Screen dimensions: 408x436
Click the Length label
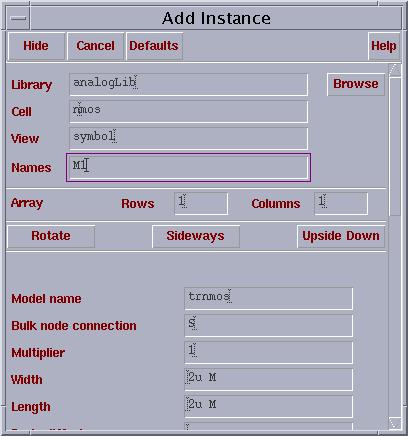click(x=31, y=407)
